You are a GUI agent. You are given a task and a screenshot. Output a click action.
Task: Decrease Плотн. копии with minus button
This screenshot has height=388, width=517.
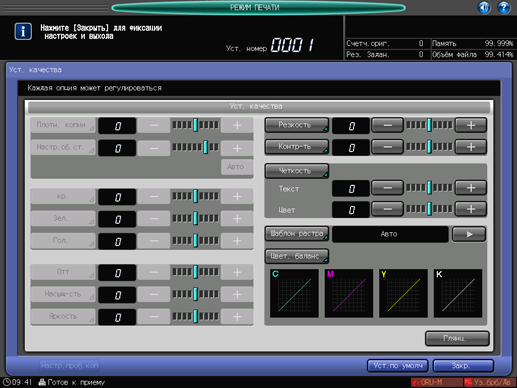154,125
